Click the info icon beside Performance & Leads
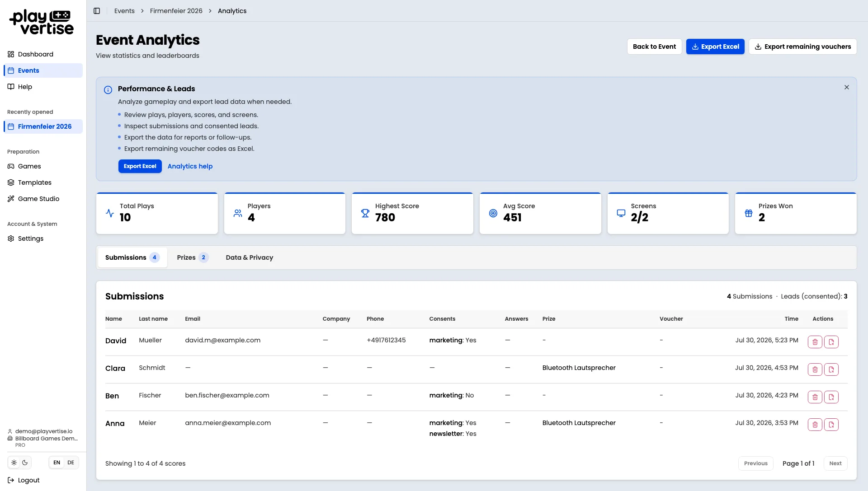868x491 pixels. pos(108,90)
